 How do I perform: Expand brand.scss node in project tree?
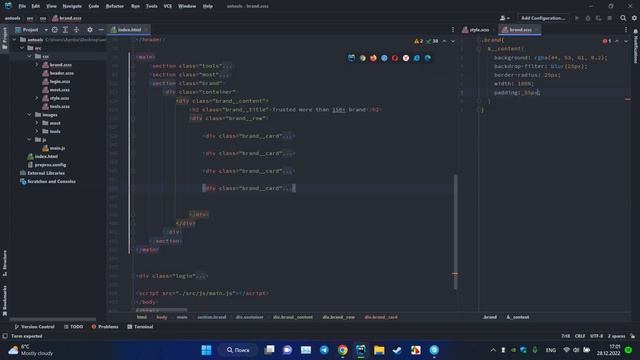37,65
